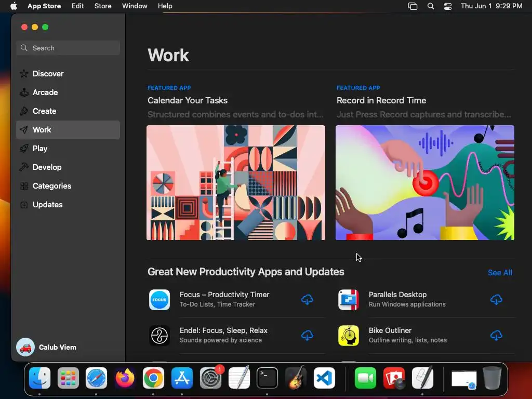This screenshot has height=399, width=532.
Task: Open the Apple menu
Action: (14, 6)
